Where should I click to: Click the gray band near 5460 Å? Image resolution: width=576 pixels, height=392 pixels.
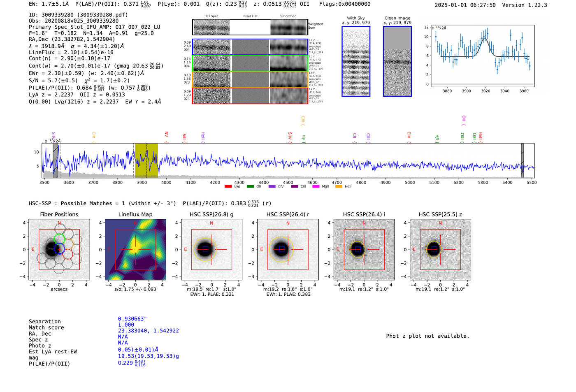(523, 160)
